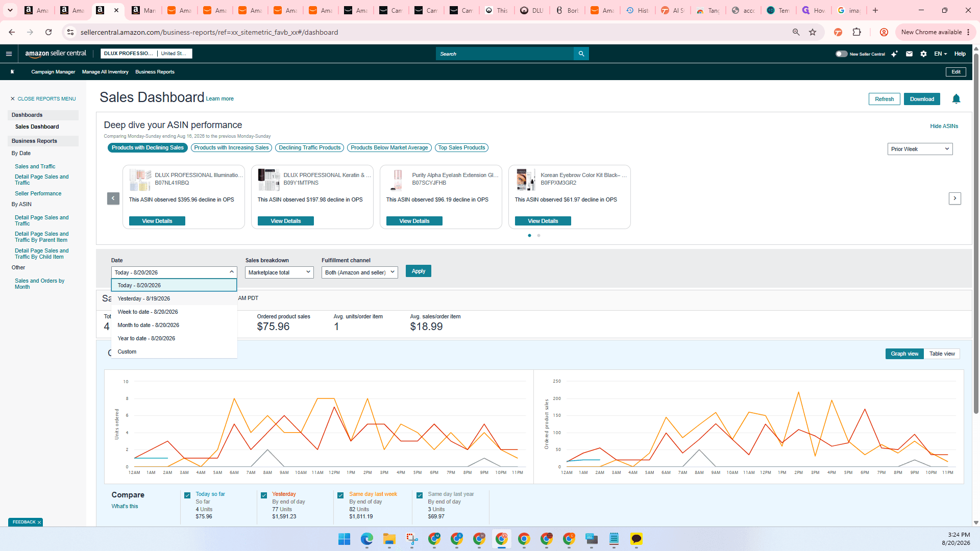Screen dimensions: 980x551
Task: Go to previous ASIN carousel page
Action: [113, 198]
